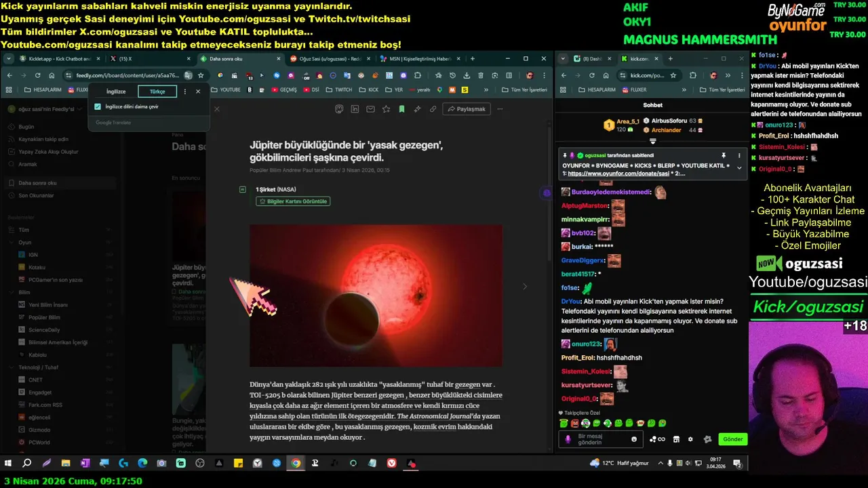Share article on LinkedIn icon
This screenshot has height=488, width=868.
(355, 109)
